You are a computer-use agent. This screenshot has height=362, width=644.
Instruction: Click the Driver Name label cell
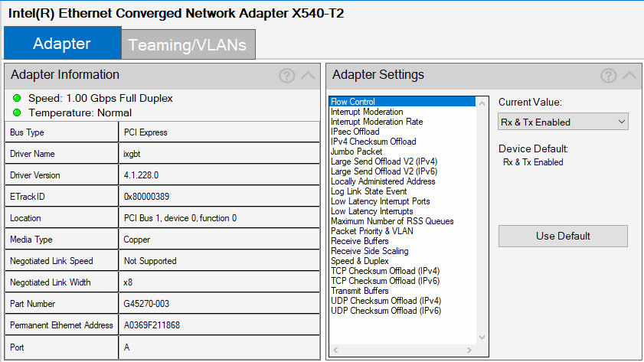(61, 154)
